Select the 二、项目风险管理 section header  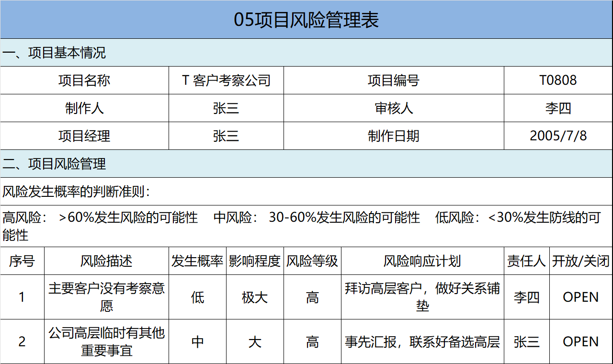(x=54, y=164)
